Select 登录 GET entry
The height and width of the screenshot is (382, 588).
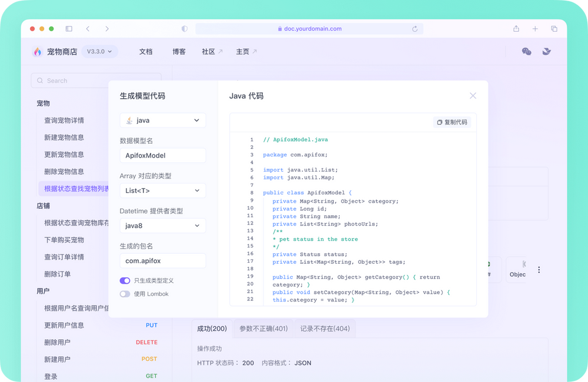[101, 376]
